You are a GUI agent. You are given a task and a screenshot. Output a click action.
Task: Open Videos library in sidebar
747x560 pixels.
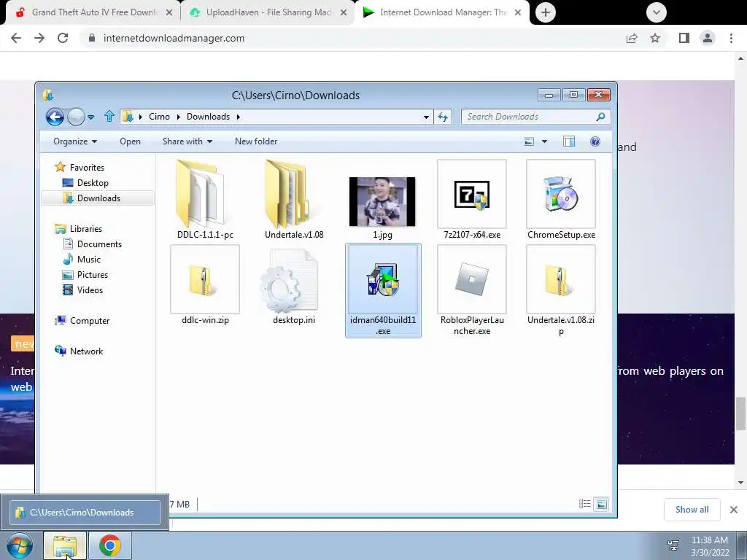click(90, 290)
